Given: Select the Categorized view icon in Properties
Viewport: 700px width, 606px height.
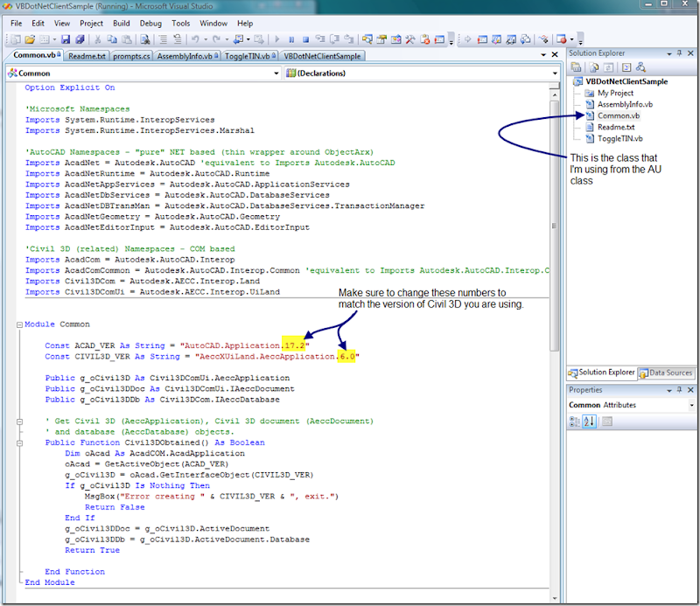Looking at the screenshot, I should click(x=574, y=421).
